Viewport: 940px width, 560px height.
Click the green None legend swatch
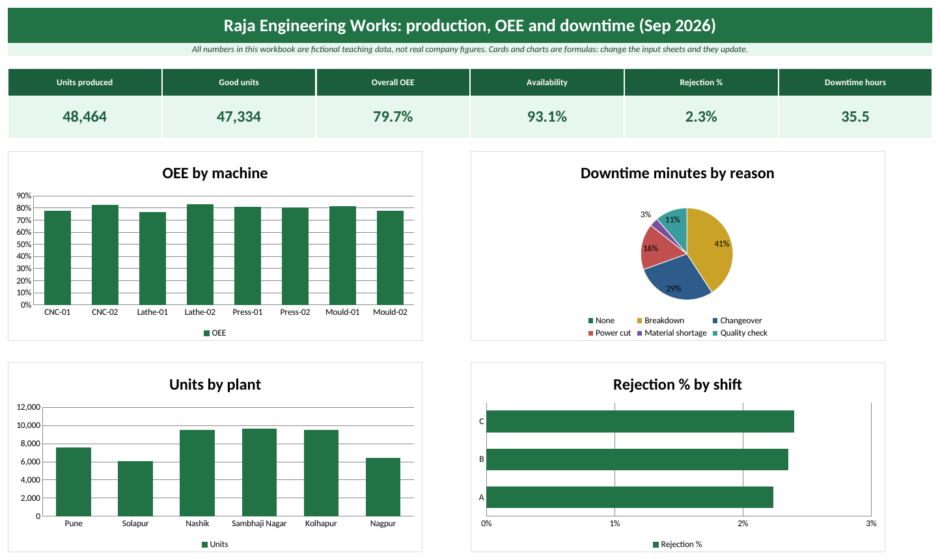[590, 321]
